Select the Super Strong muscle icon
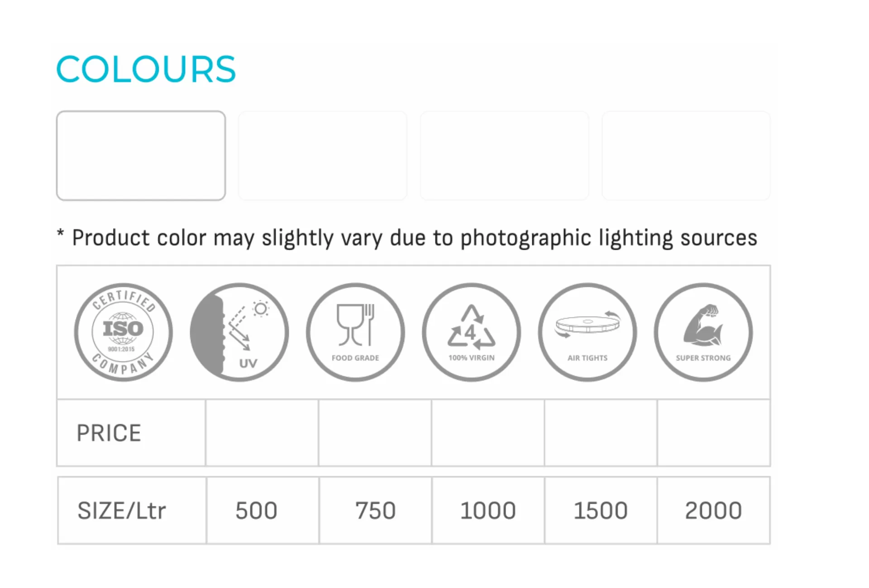Screen dimensions: 869x588 (703, 332)
